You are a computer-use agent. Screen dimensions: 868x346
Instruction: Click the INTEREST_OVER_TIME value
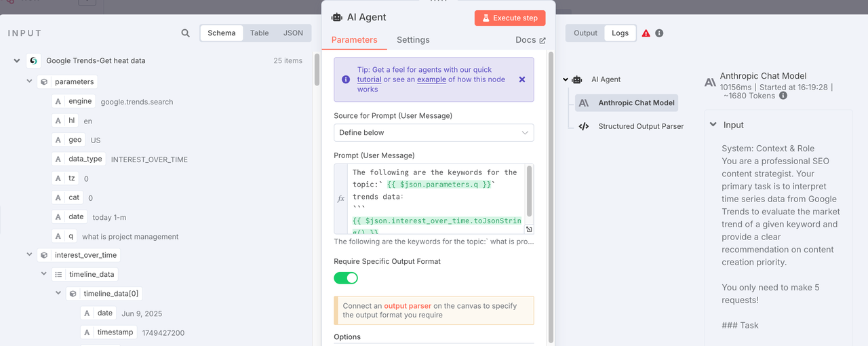coord(149,159)
